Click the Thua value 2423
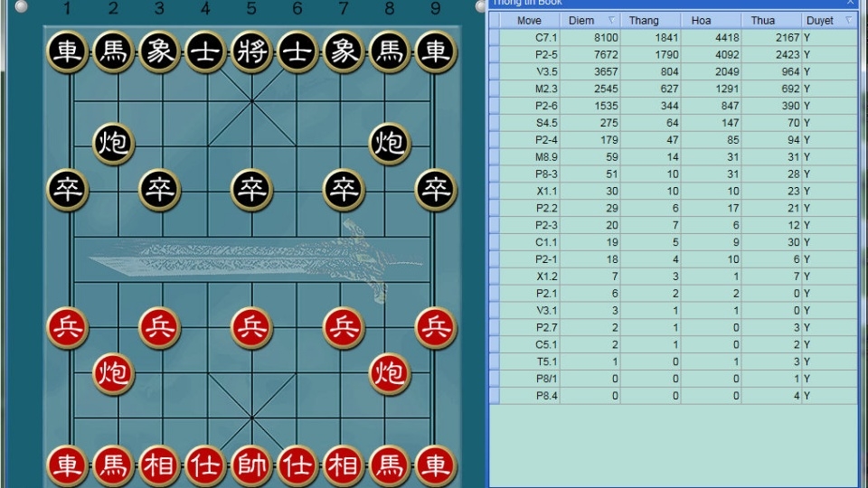The height and width of the screenshot is (488, 868). tap(788, 55)
